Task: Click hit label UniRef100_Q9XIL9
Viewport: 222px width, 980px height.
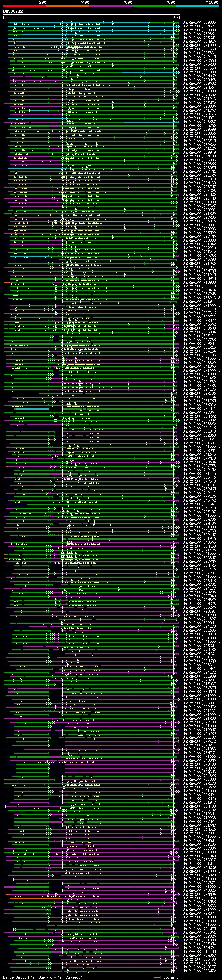Action: point(199,309)
